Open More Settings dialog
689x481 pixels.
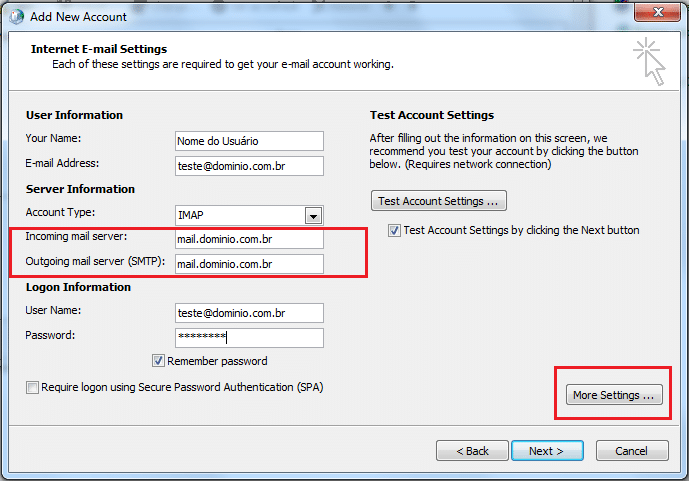tap(614, 395)
